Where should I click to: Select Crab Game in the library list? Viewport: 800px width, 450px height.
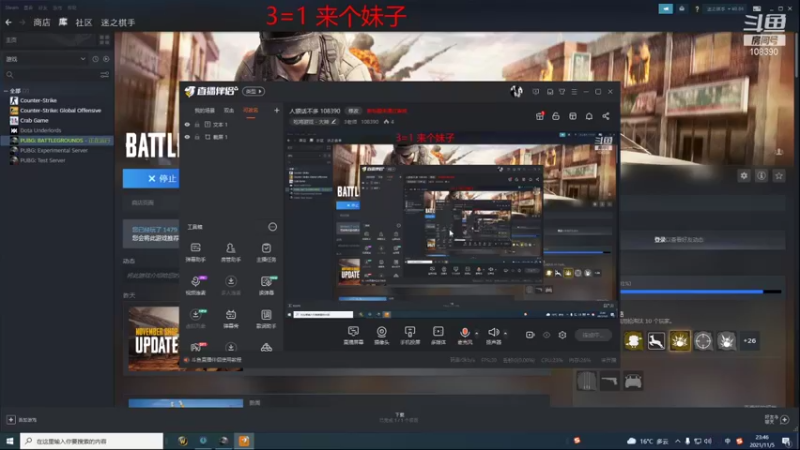pyautogui.click(x=34, y=120)
